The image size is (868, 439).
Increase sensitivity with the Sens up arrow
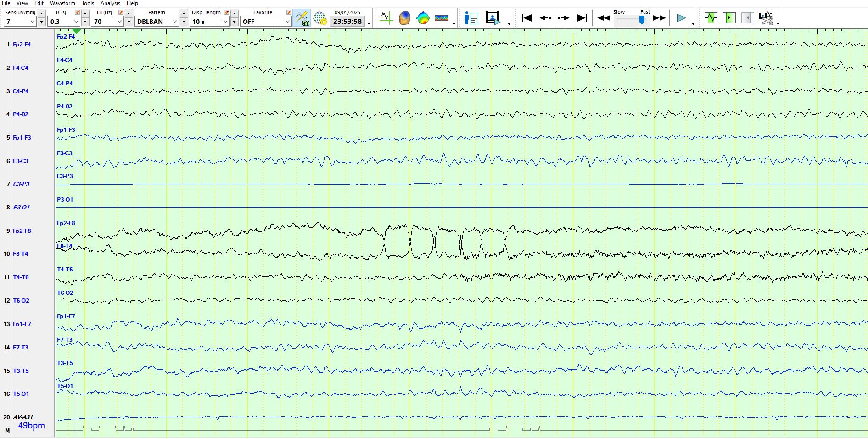coord(41,13)
